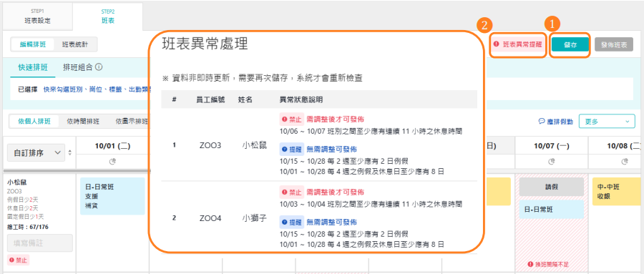Click name 小松鼠 in dialog table
The width and height of the screenshot is (644, 274).
pyautogui.click(x=255, y=145)
